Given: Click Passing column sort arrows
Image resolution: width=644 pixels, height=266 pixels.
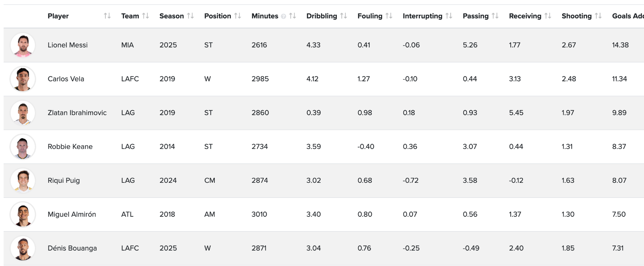Looking at the screenshot, I should [x=495, y=16].
